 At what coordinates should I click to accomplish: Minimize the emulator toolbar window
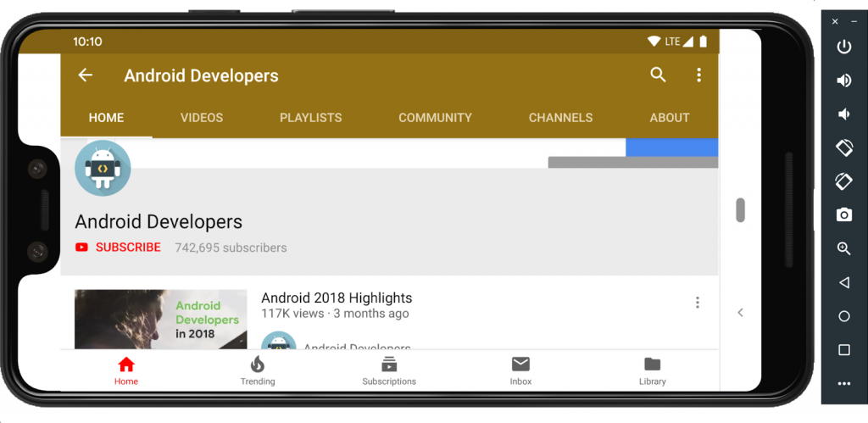point(854,21)
